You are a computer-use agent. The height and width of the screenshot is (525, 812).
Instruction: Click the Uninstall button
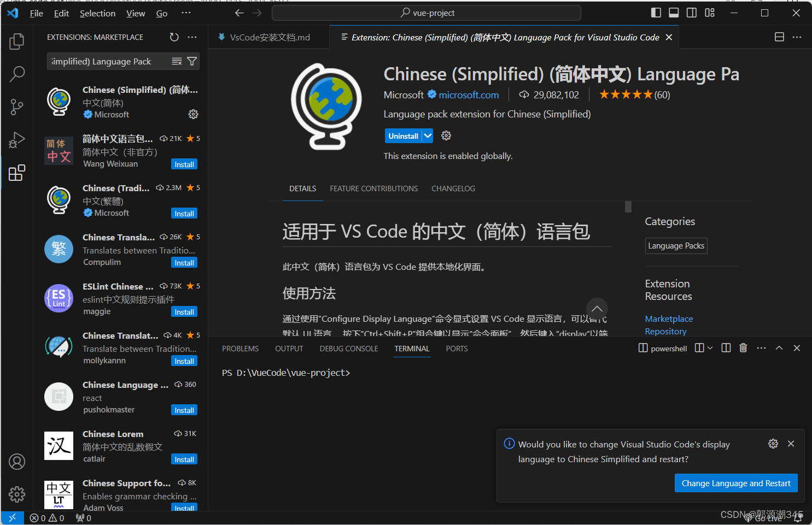[x=404, y=136]
